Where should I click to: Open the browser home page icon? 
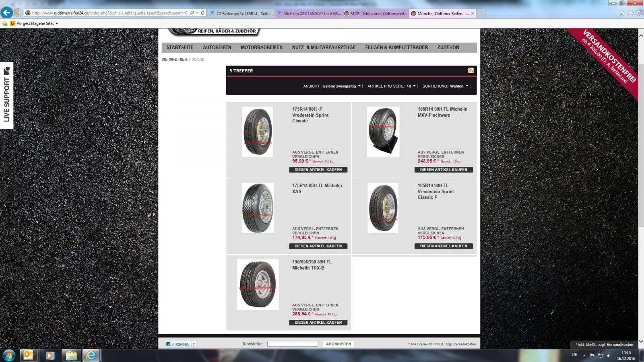coord(622,13)
